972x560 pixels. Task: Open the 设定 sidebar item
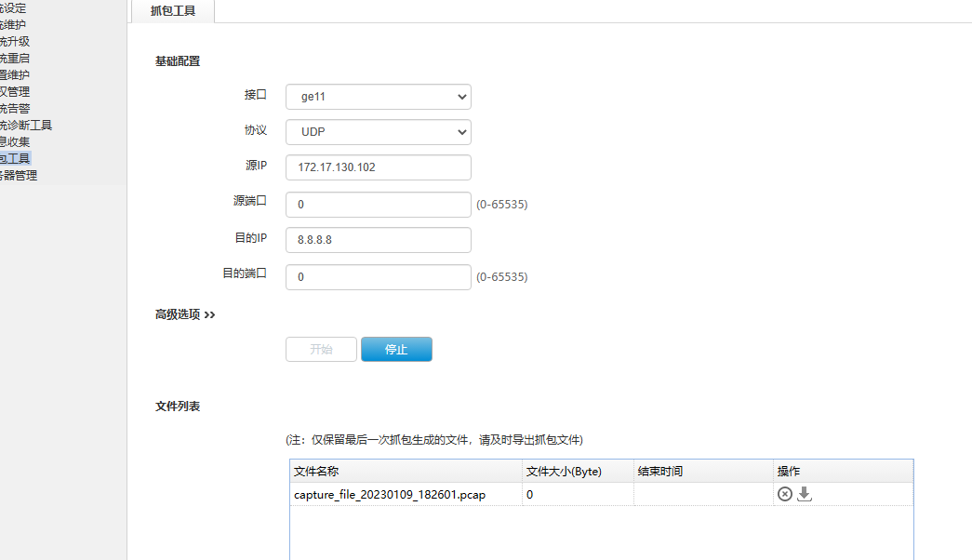[x=13, y=8]
